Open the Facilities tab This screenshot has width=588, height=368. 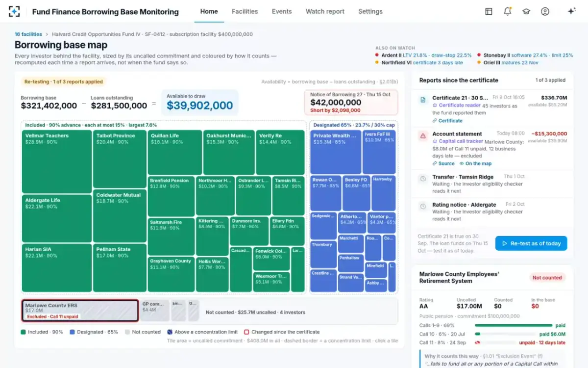[x=245, y=11]
